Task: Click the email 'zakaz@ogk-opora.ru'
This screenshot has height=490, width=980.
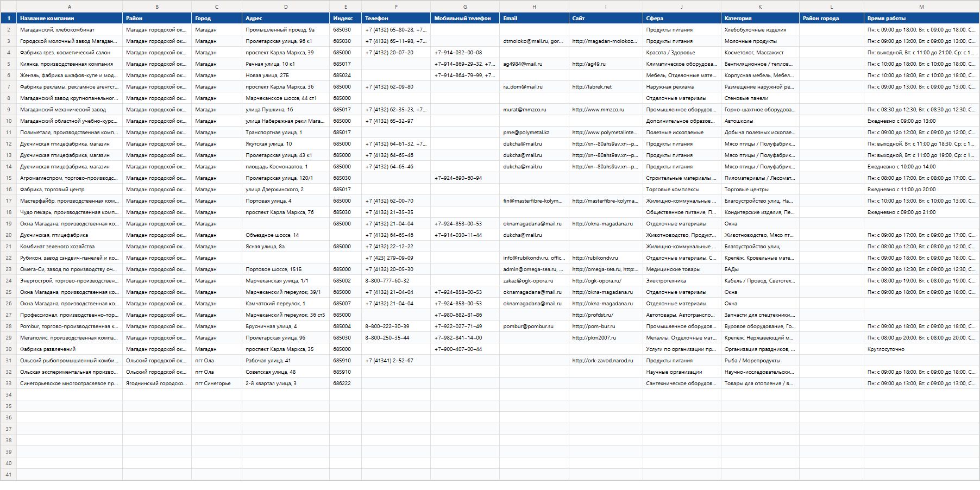Action: coord(534,281)
